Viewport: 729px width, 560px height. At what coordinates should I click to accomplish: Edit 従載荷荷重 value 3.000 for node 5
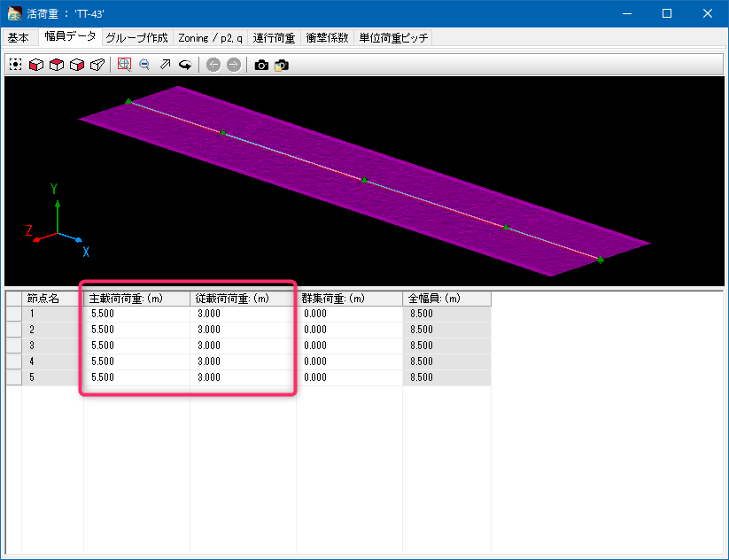[x=244, y=377]
